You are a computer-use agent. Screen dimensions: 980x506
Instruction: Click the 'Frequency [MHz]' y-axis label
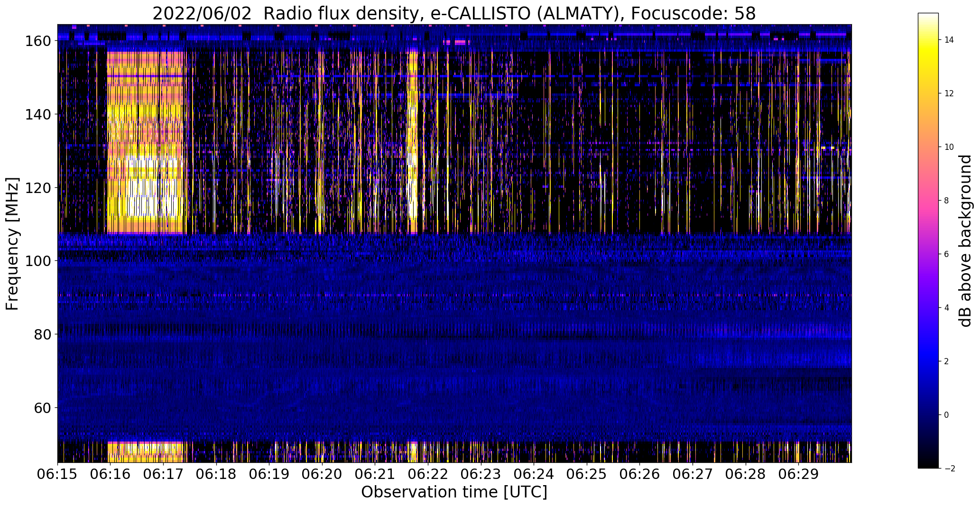(x=12, y=244)
